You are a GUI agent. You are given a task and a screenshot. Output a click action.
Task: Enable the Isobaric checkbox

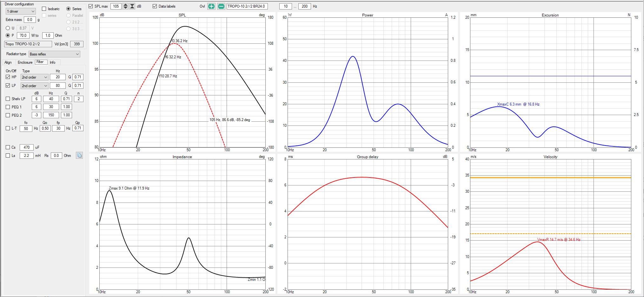click(x=44, y=9)
